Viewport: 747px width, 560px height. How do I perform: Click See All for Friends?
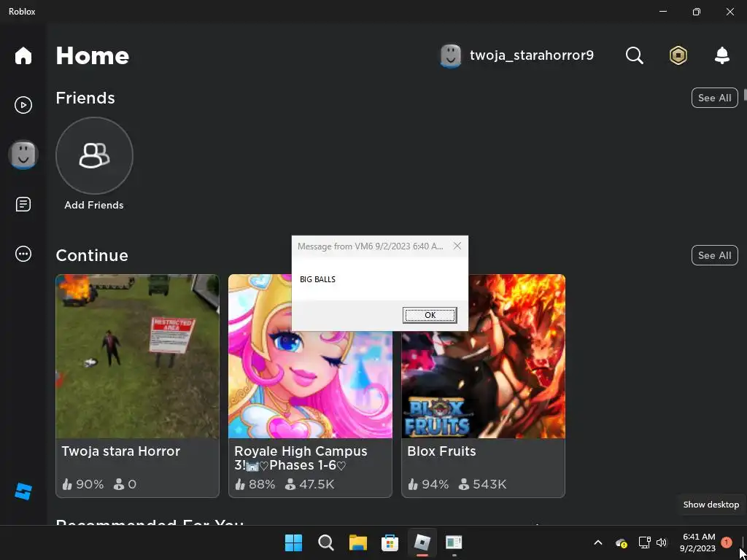click(714, 98)
